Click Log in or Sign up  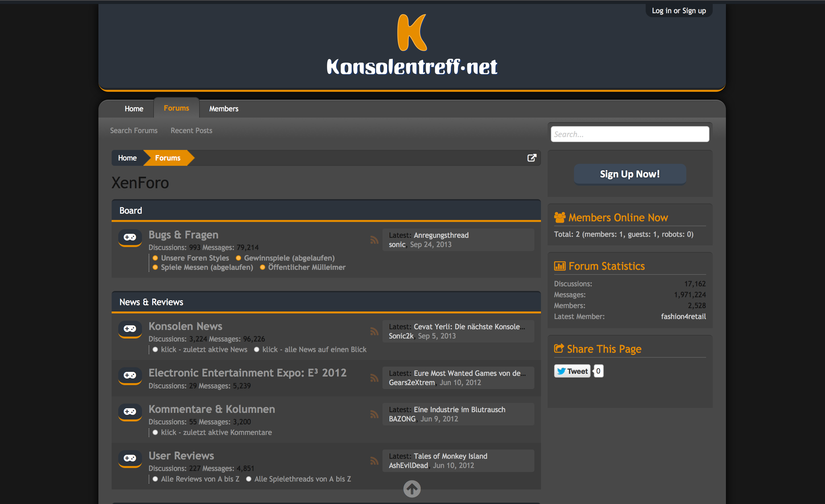[x=679, y=11]
